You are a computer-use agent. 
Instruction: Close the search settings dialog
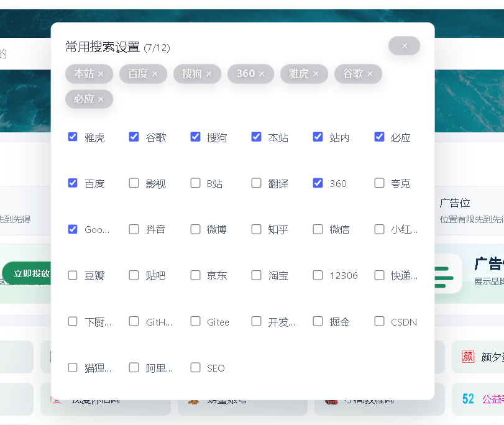tap(404, 46)
